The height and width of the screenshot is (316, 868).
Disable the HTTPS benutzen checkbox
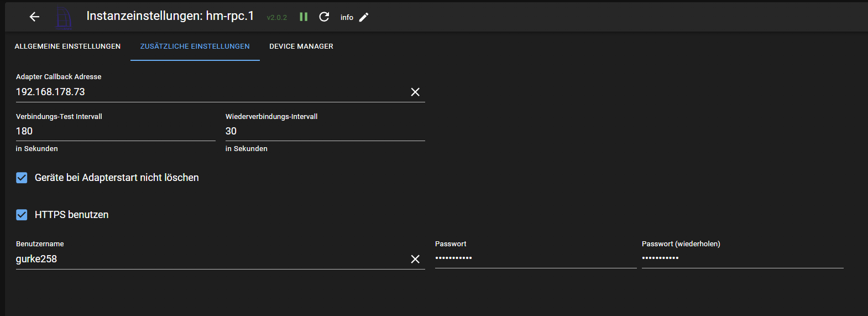22,215
